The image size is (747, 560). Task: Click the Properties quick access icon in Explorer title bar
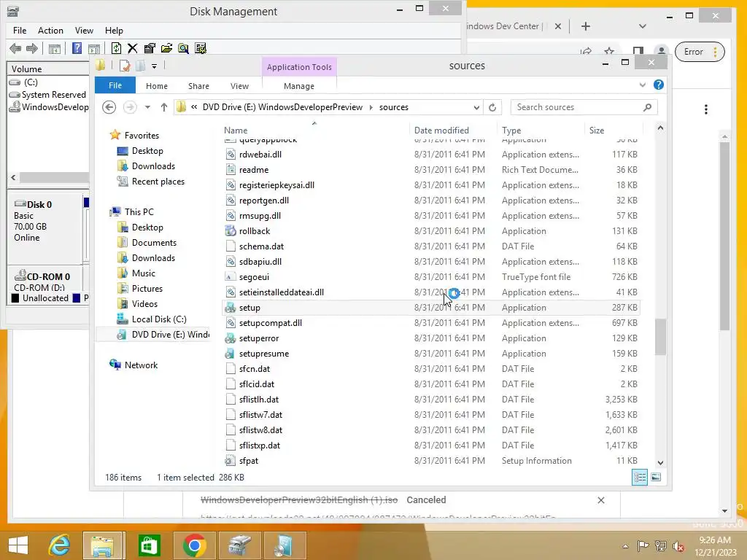pyautogui.click(x=125, y=66)
